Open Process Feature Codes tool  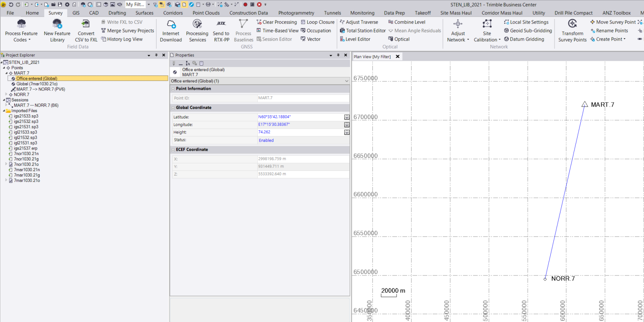21,30
